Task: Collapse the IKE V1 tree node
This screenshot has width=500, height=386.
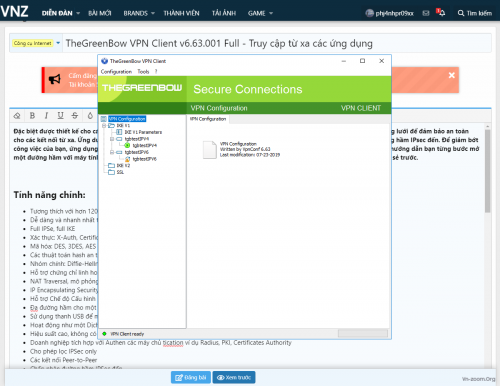Action: [x=104, y=126]
